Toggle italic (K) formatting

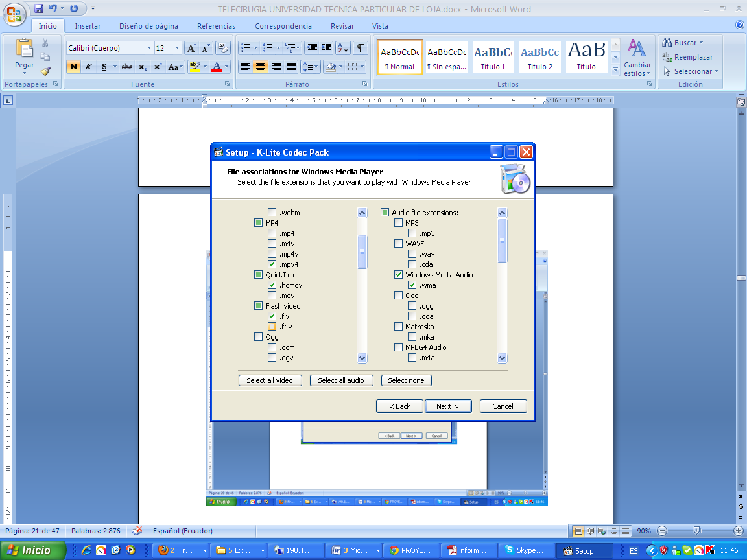point(89,67)
